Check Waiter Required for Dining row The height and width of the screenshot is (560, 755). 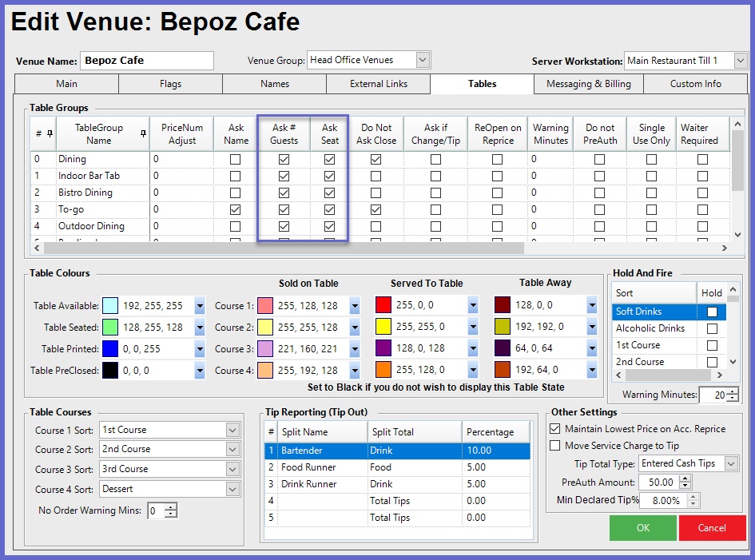[x=702, y=160]
